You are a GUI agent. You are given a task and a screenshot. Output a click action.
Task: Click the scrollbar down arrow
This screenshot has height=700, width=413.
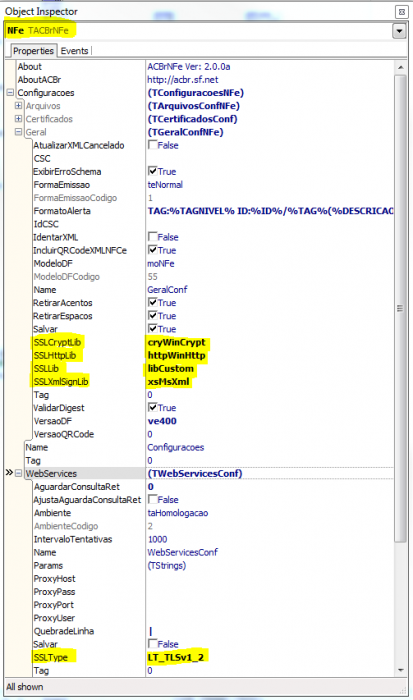400,670
